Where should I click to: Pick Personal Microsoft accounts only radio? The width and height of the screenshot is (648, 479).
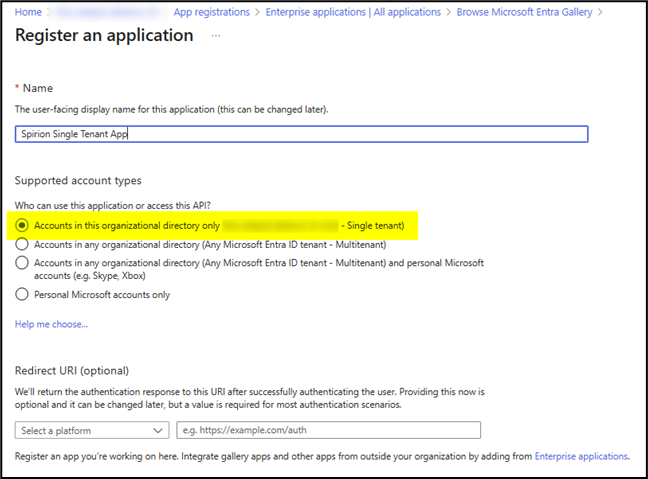click(23, 295)
